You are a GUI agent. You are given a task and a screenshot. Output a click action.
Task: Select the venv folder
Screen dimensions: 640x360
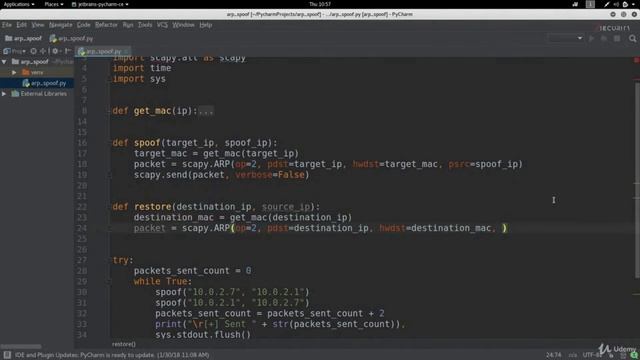37,72
